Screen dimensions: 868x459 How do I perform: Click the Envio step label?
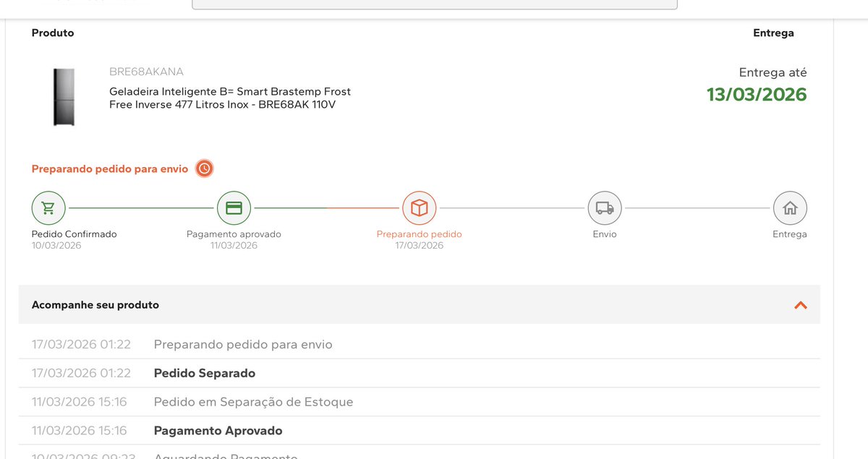click(x=605, y=234)
